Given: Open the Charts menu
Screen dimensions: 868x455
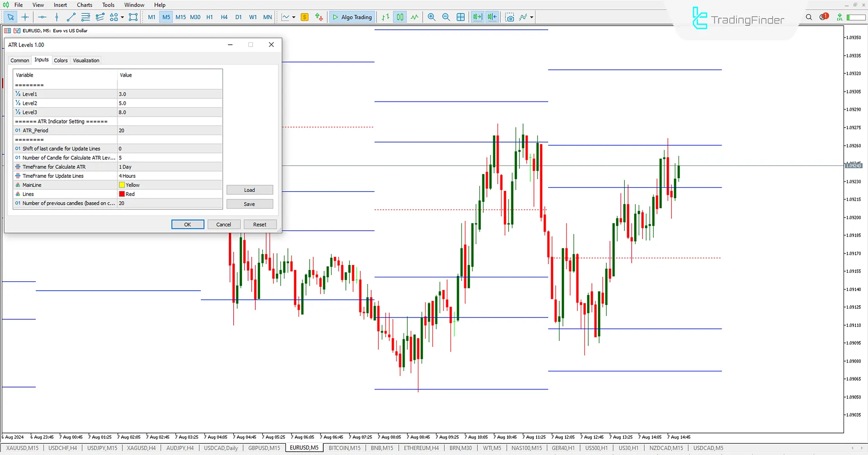Looking at the screenshot, I should pyautogui.click(x=84, y=5).
